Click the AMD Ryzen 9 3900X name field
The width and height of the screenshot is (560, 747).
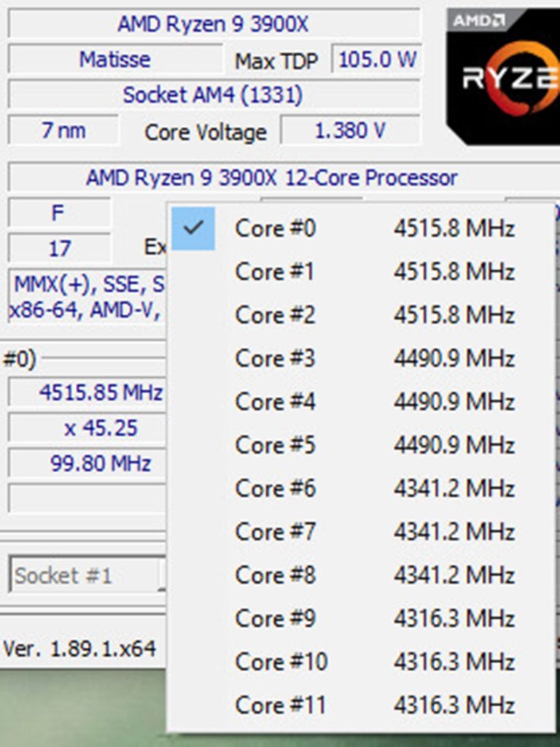pos(214,24)
